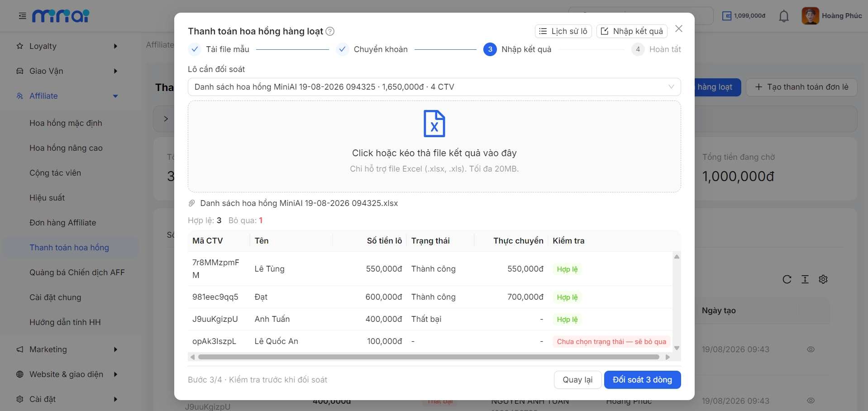Click the Giao Vận sidebar icon

pyautogui.click(x=20, y=71)
